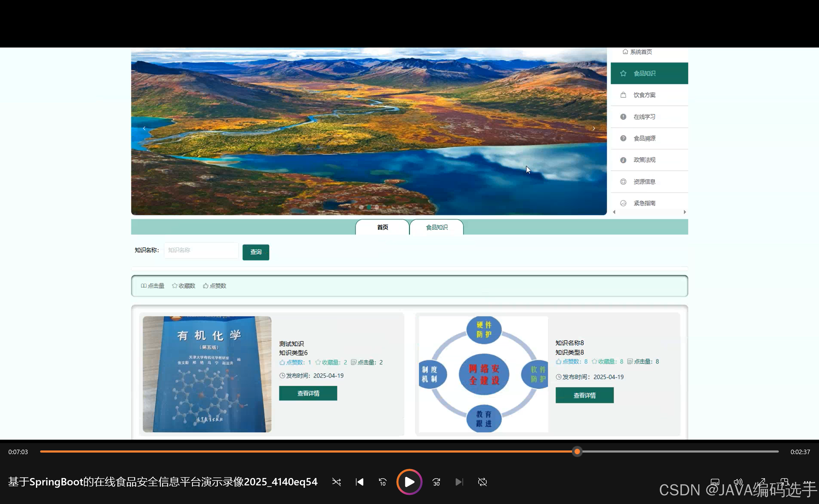This screenshot has width=819, height=504.
Task: Click the video progress slider handle
Action: (577, 452)
